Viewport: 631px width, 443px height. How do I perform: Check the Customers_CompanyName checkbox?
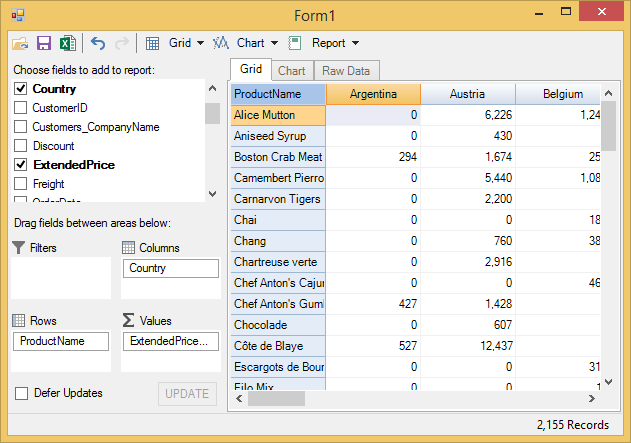[x=21, y=126]
